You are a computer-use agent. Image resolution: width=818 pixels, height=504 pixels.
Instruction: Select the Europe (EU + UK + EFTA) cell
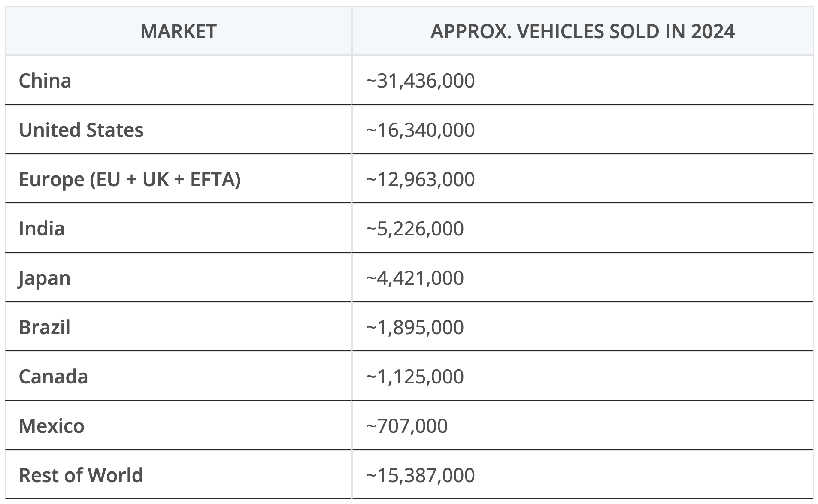pos(130,179)
